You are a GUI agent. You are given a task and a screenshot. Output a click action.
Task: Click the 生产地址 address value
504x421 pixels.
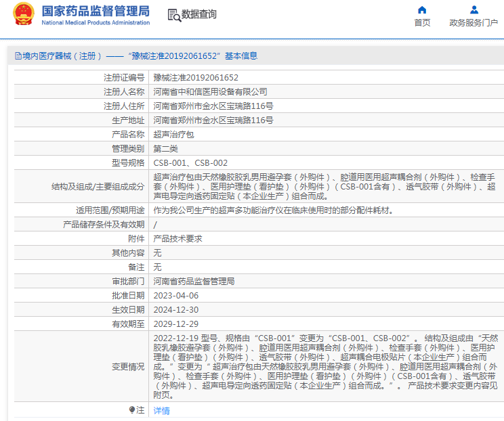(213, 120)
